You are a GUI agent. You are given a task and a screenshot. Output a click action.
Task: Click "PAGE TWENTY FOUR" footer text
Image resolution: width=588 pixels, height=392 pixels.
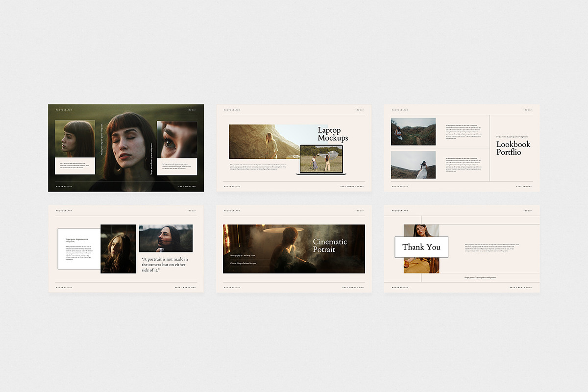coord(521,288)
